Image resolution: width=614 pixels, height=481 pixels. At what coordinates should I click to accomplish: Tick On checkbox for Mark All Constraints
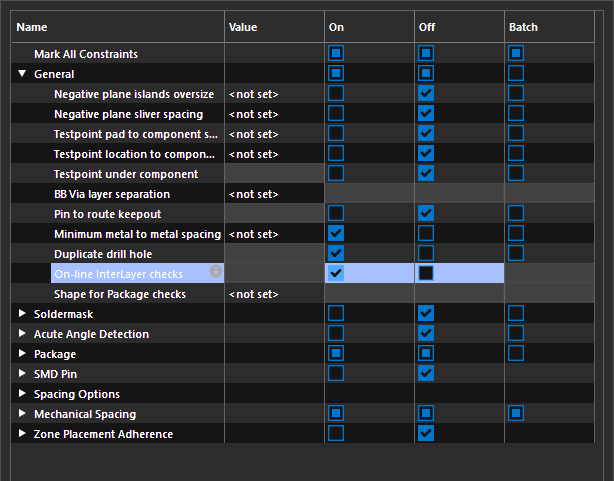336,53
